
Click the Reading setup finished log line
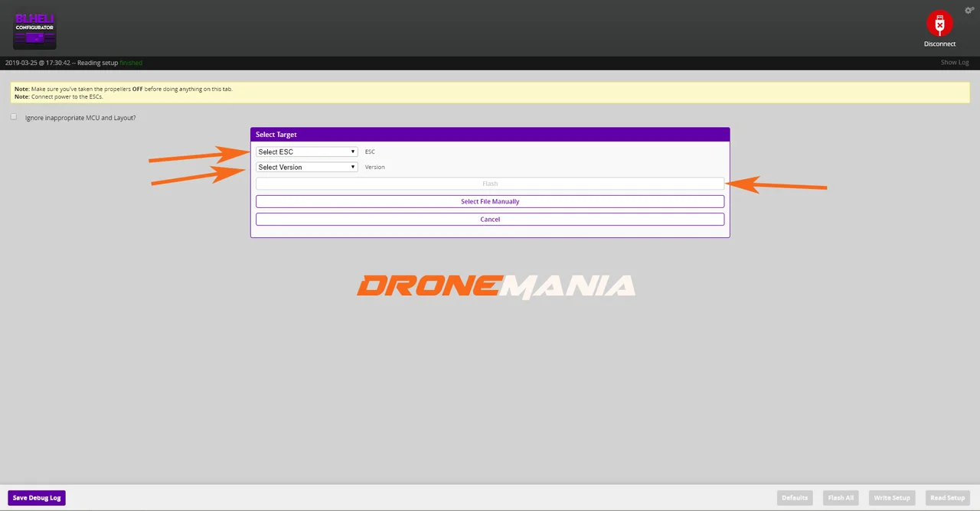point(73,63)
